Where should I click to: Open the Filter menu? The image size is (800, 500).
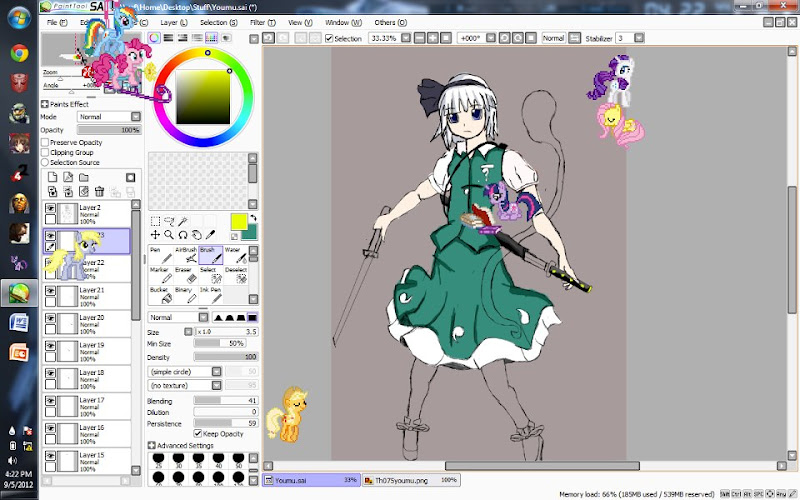click(x=263, y=22)
